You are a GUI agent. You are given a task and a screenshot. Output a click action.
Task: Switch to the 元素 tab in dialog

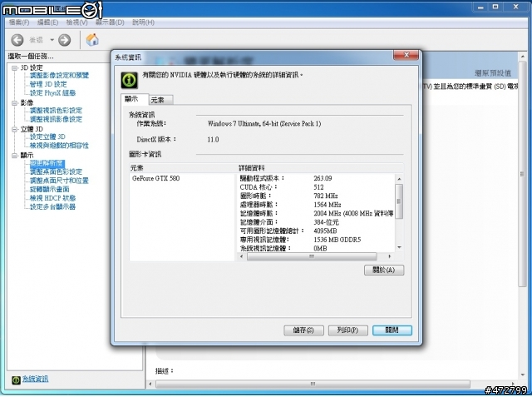point(160,100)
